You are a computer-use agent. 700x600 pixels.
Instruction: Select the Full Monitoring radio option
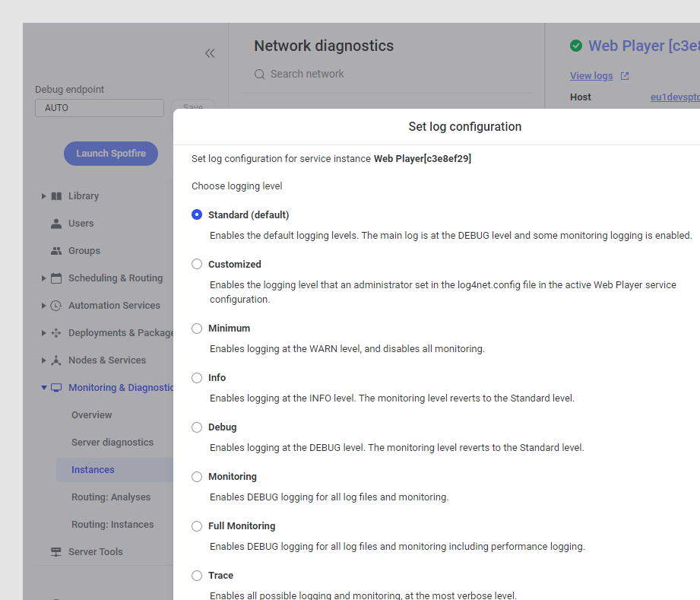point(197,526)
